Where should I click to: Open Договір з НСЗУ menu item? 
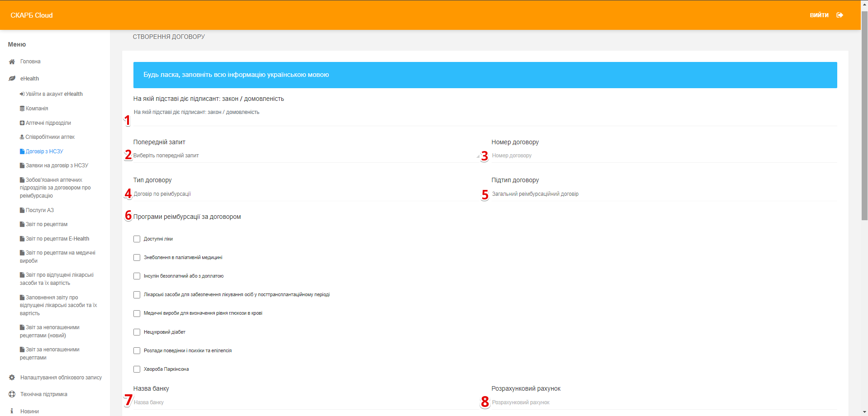pos(44,151)
